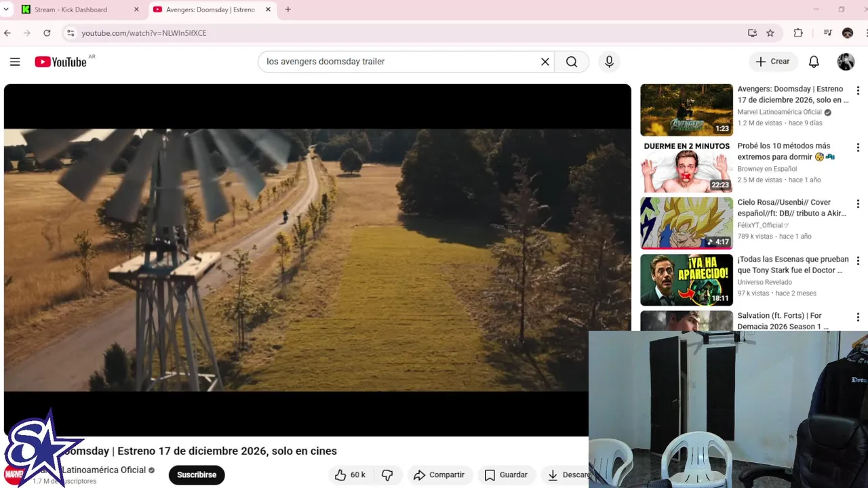Open options for Tony Stark escenas video
This screenshot has width=868, height=488.
pos(858,261)
